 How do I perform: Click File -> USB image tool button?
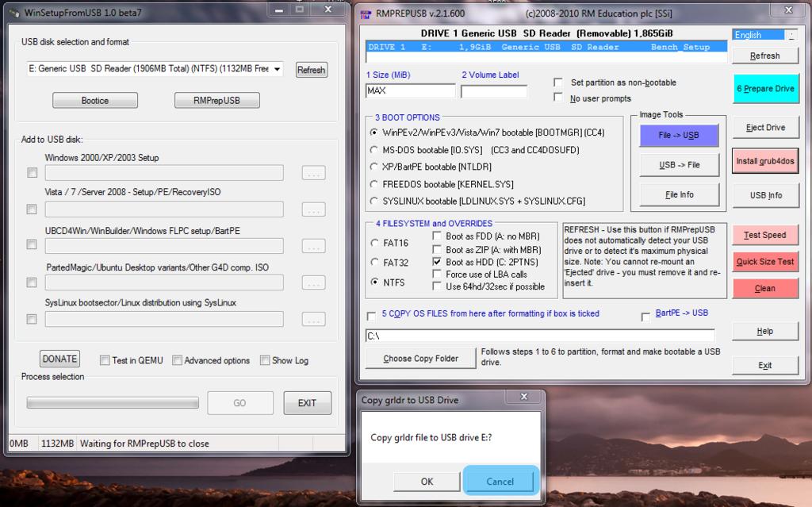click(x=679, y=136)
